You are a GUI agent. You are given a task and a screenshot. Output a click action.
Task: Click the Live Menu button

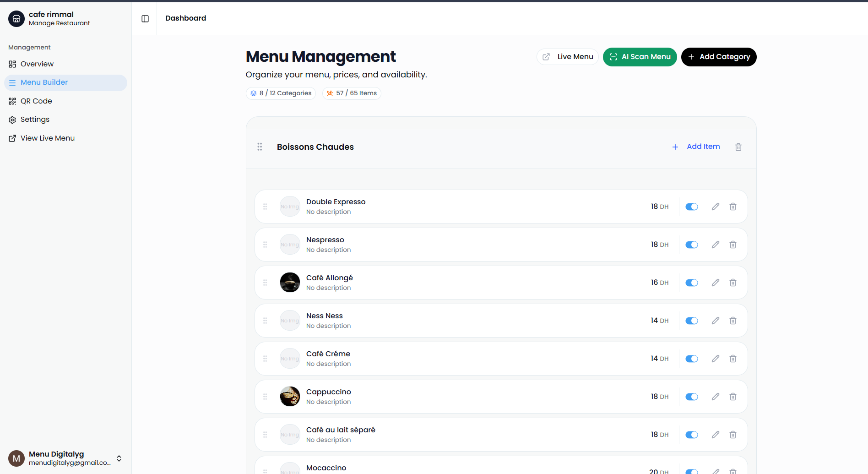(x=568, y=57)
